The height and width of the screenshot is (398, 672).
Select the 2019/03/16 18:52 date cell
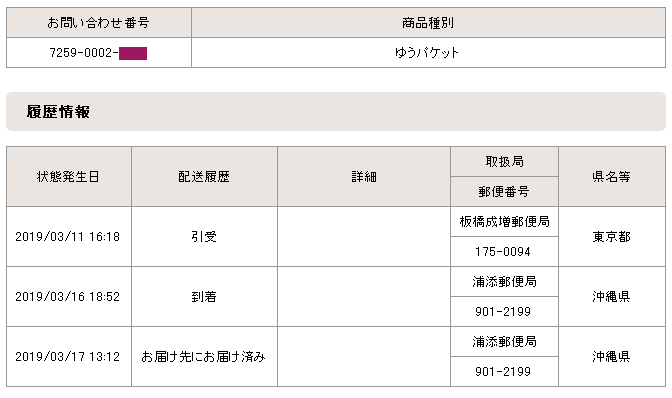point(69,296)
